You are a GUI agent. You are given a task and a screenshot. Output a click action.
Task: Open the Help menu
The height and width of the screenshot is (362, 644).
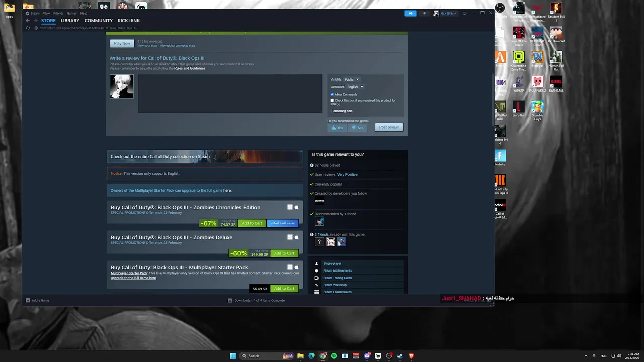point(84,13)
